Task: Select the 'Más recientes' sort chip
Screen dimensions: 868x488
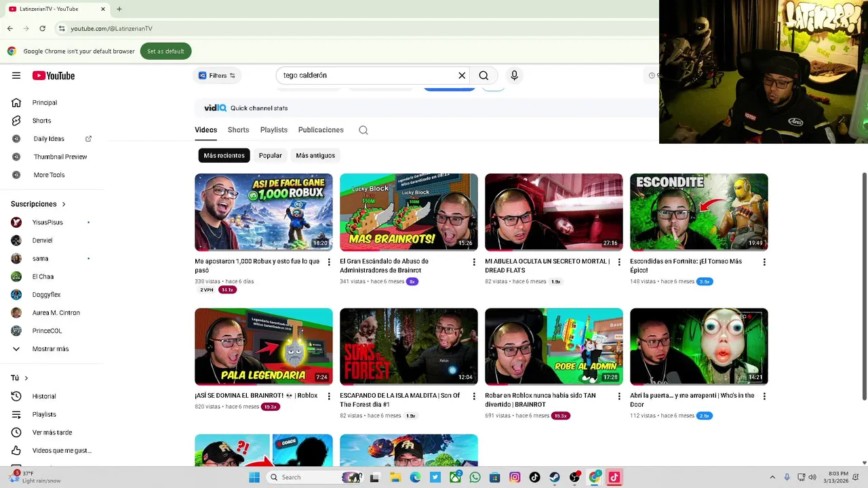Action: coord(224,155)
